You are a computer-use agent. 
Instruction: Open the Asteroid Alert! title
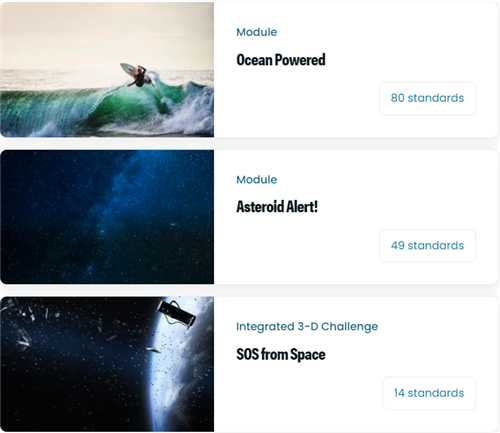coord(277,207)
